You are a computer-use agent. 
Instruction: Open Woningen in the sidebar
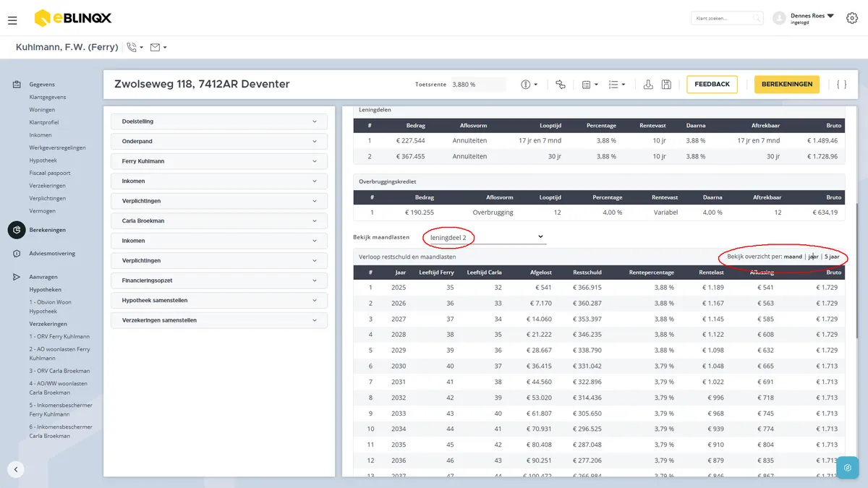coord(42,110)
